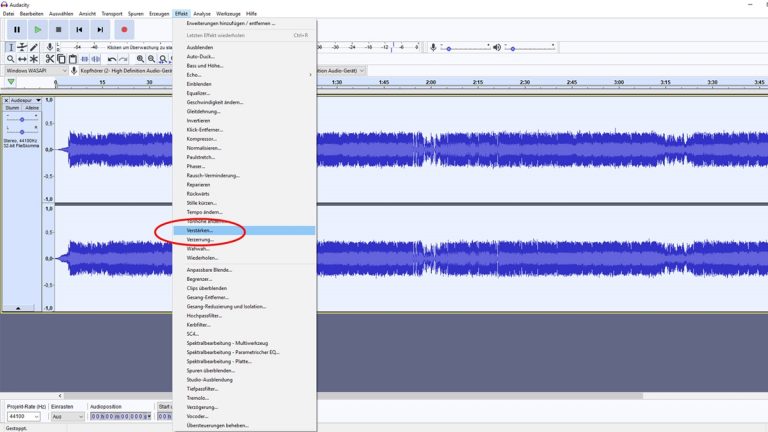Choose Equalizer... effect
Image resolution: width=768 pixels, height=432 pixels.
click(244, 93)
